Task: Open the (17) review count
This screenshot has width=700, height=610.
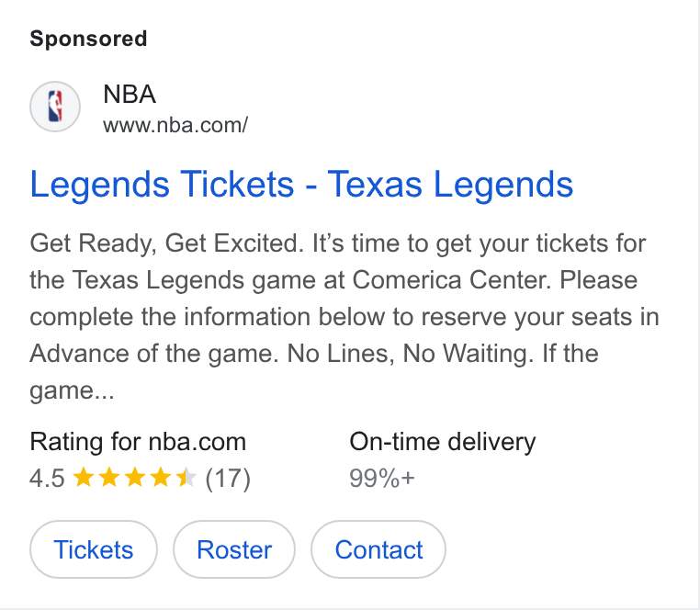Action: [x=228, y=479]
